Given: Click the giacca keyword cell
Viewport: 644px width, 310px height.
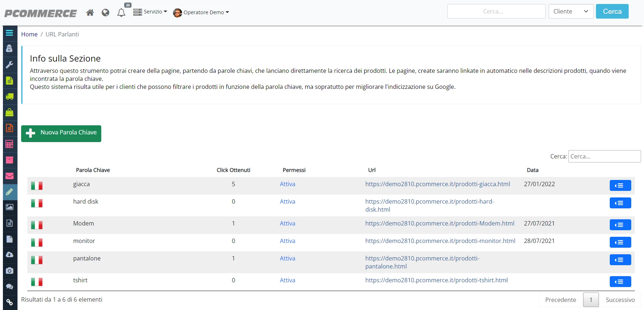Looking at the screenshot, I should tap(81, 184).
